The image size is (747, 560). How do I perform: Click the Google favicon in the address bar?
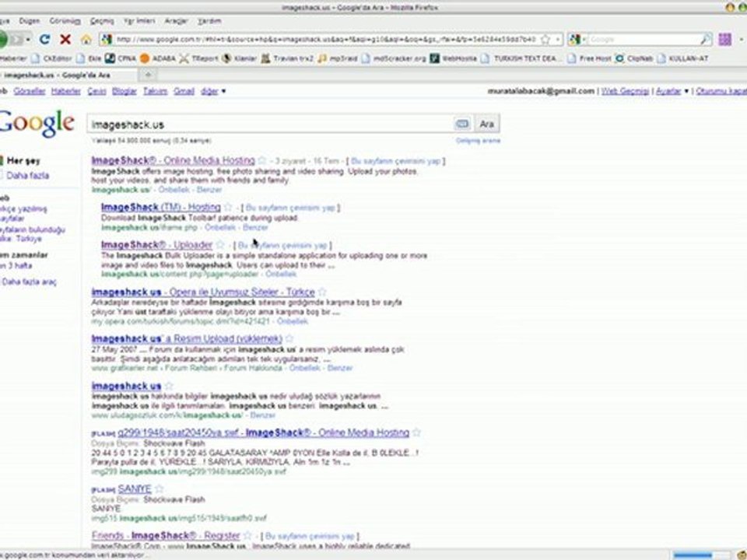(107, 39)
